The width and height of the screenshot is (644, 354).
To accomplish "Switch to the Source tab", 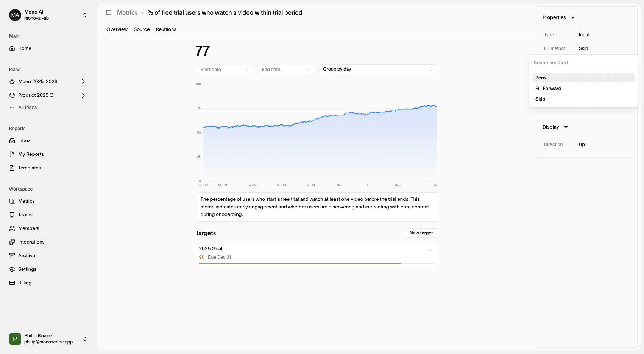I will click(142, 29).
